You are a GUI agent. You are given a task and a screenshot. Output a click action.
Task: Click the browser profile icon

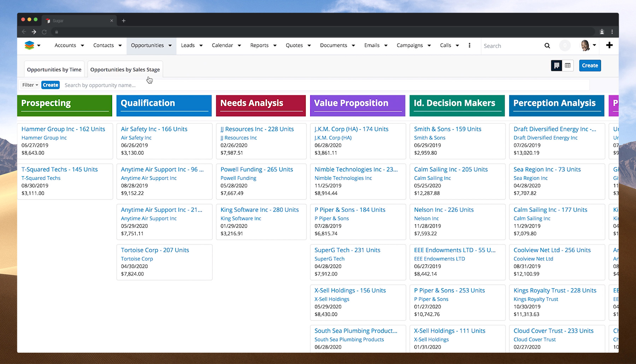602,32
